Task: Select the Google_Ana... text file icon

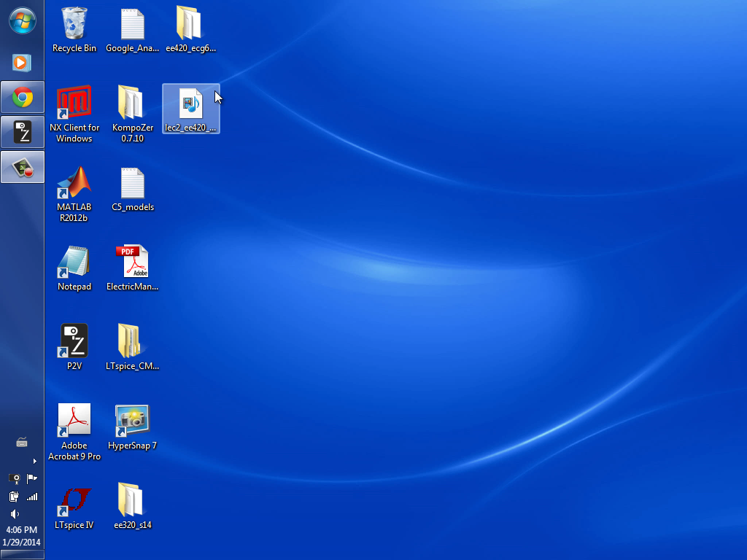Action: (133, 30)
